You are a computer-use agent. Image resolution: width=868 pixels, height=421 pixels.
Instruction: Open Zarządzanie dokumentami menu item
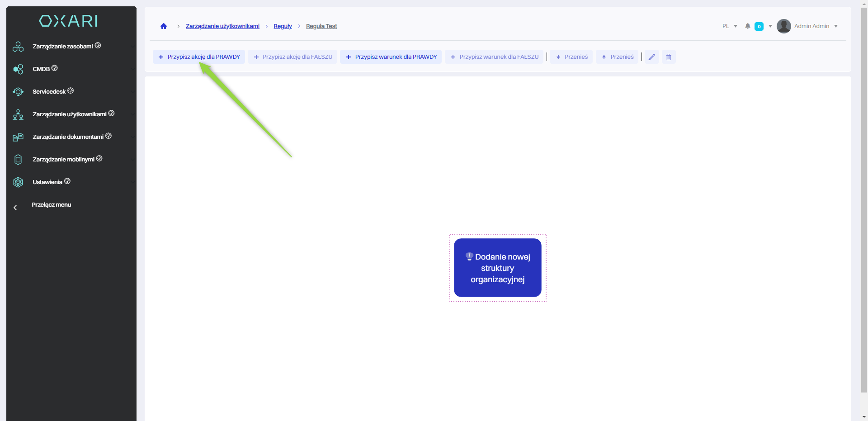[68, 137]
